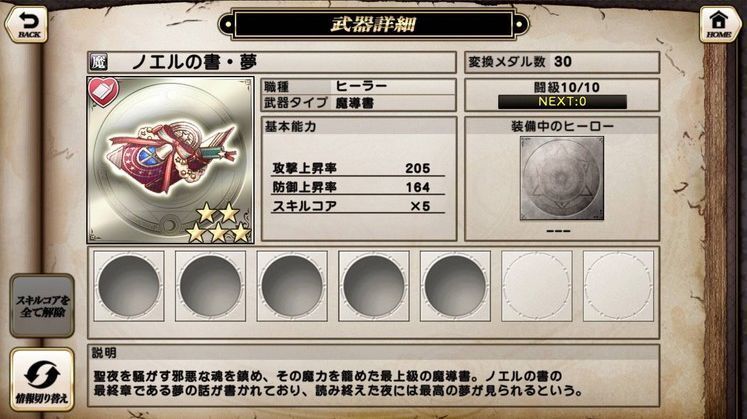Click the locked seventh core slot
Image resolution: width=747 pixels, height=419 pixels.
[x=618, y=286]
